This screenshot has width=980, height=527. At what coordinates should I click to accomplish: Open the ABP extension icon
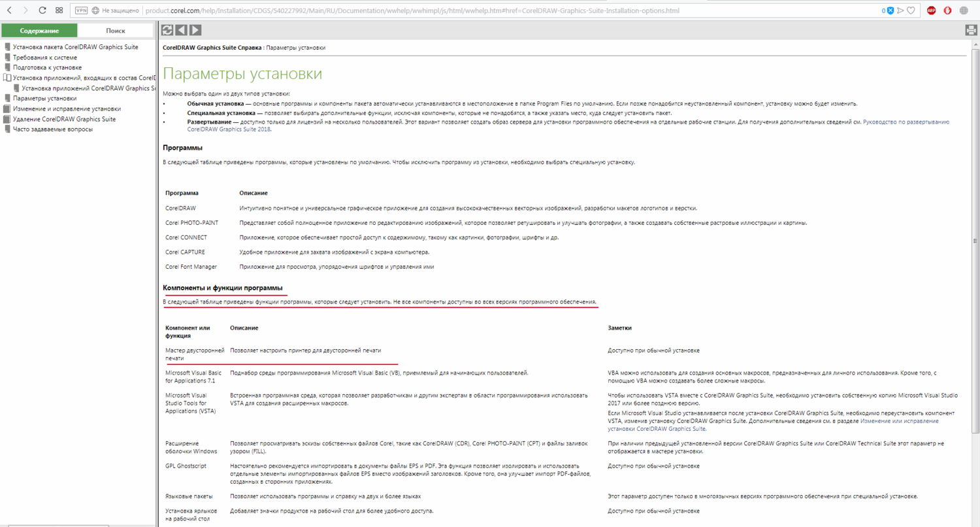coord(932,10)
